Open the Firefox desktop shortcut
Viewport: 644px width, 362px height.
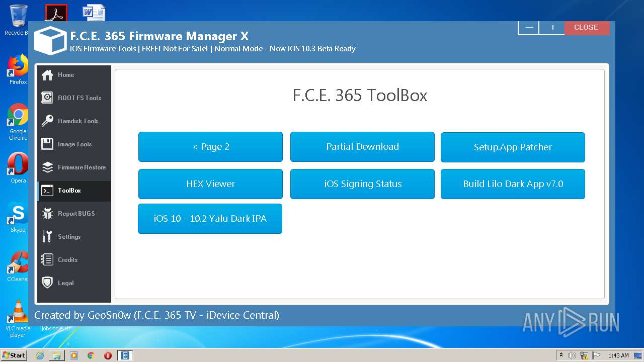18,70
